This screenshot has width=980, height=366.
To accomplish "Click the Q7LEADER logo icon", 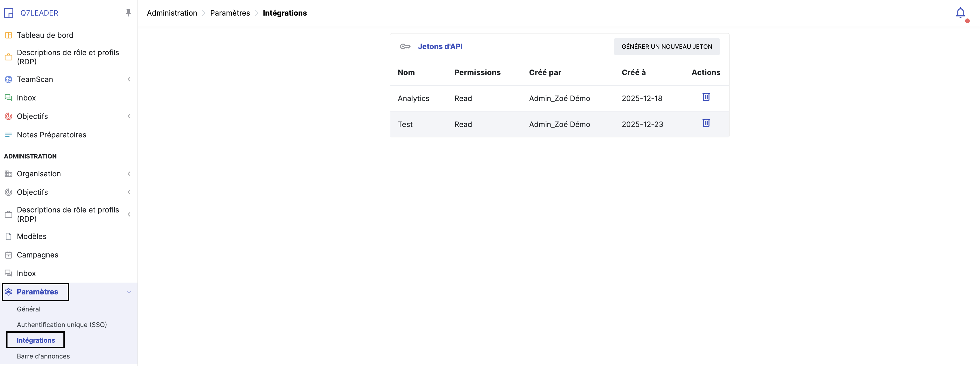I will point(9,13).
